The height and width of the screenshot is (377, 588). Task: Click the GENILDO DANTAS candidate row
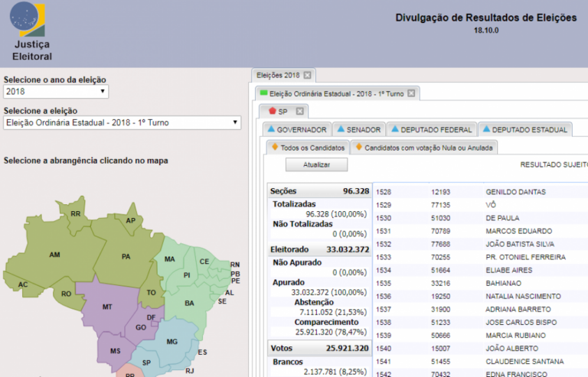480,192
